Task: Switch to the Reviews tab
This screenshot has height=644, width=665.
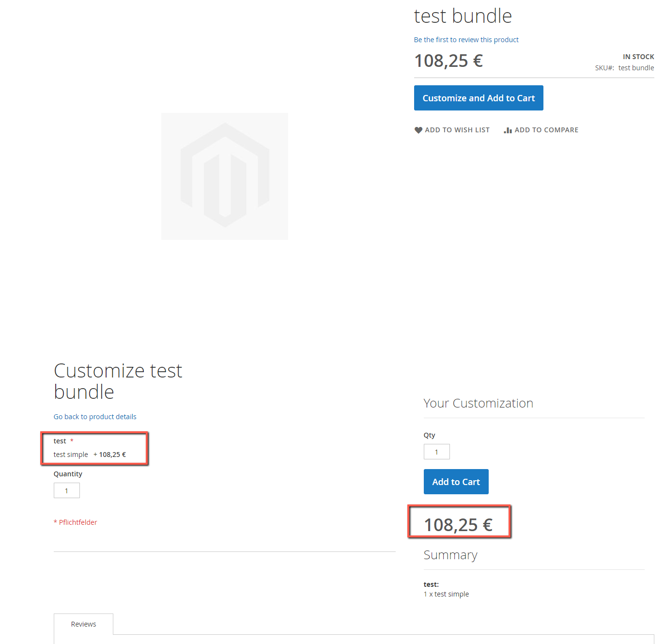Action: 83,624
